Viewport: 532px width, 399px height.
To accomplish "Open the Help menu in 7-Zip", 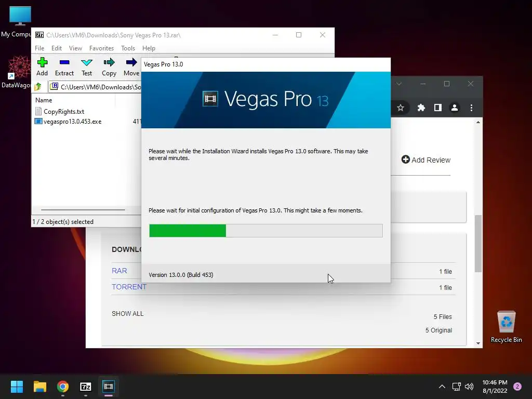I will (x=149, y=48).
